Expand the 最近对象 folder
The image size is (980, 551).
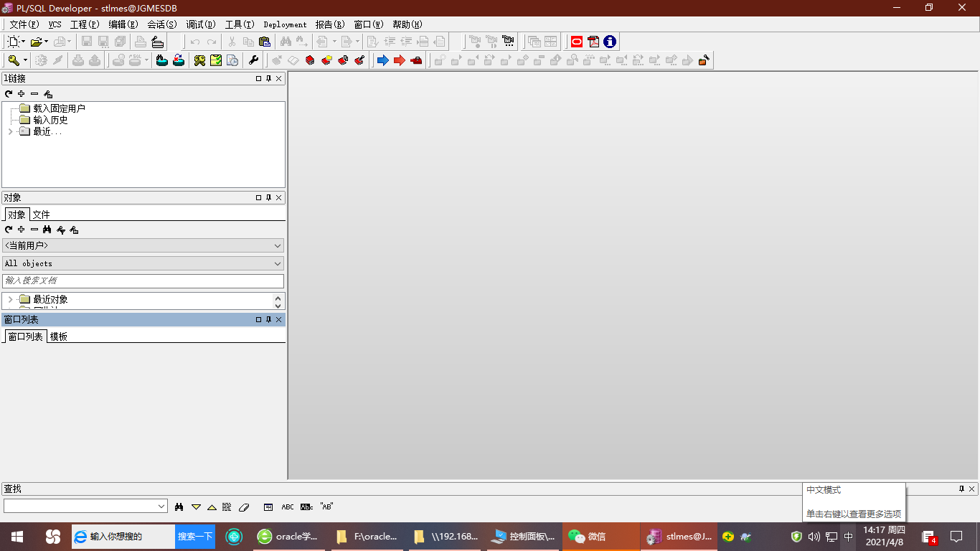point(10,300)
